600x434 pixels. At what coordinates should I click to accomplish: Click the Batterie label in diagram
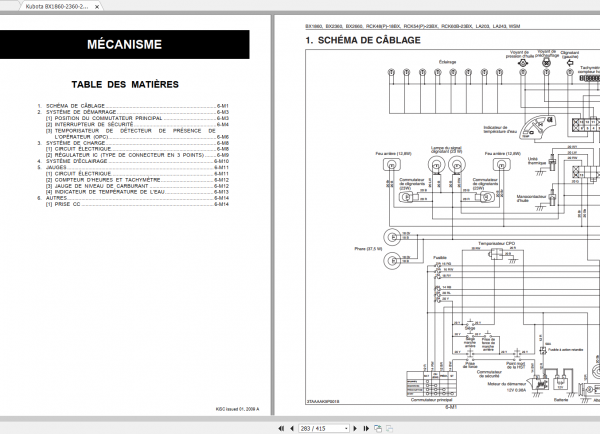pos(561,400)
